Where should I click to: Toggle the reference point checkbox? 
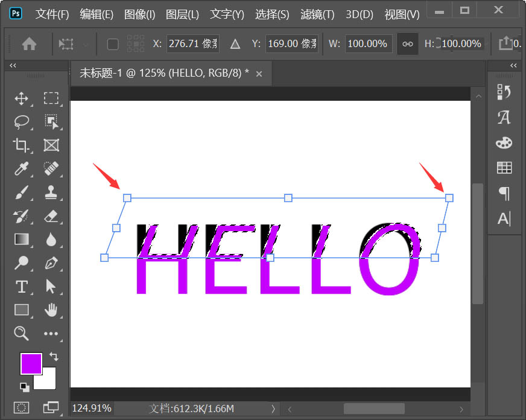coord(112,43)
